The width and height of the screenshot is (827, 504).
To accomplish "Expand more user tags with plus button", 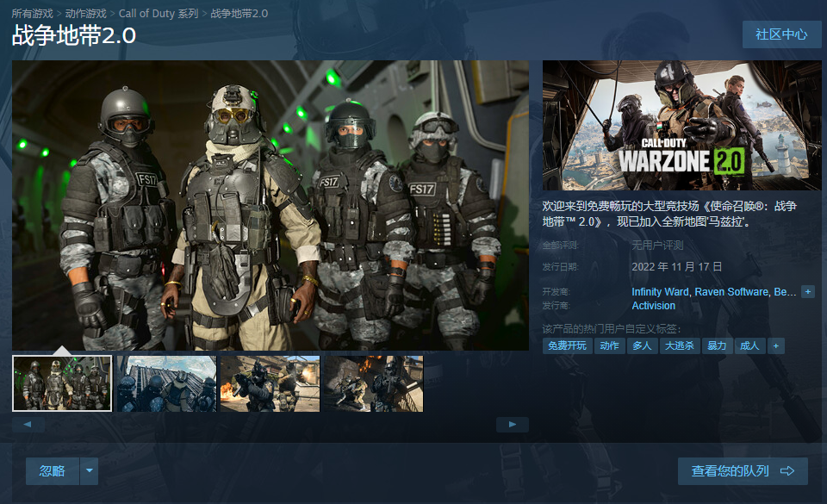I will coord(775,345).
